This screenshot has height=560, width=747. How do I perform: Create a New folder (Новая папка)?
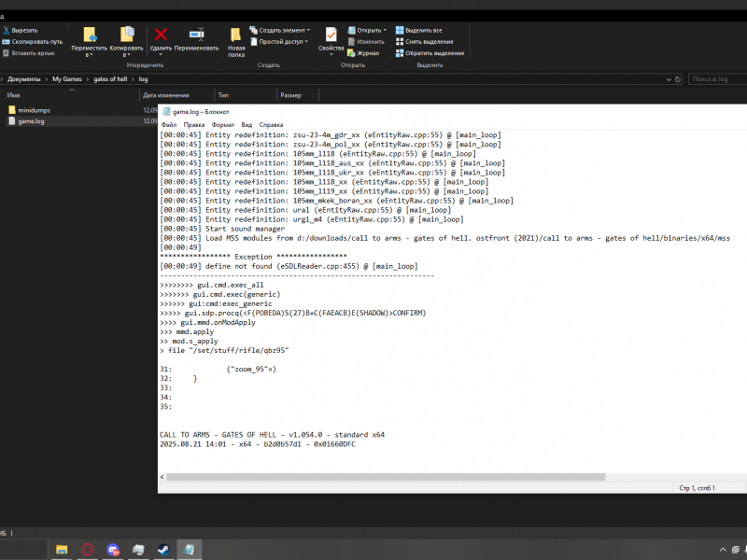pyautogui.click(x=236, y=42)
